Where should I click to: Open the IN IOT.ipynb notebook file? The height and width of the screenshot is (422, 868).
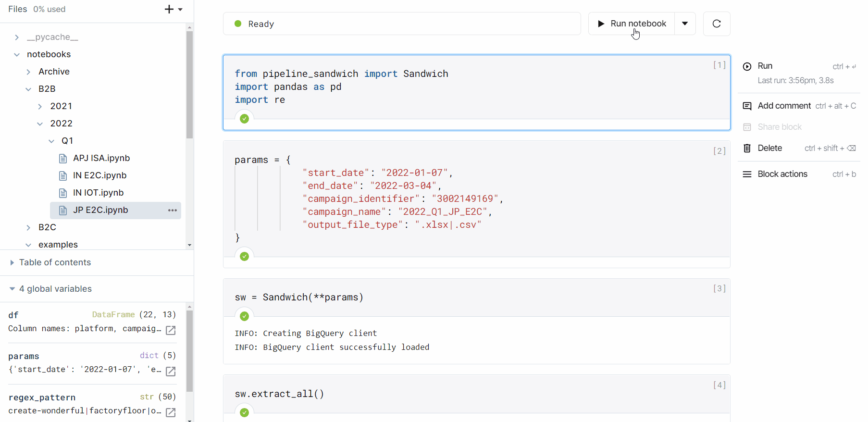(x=98, y=193)
